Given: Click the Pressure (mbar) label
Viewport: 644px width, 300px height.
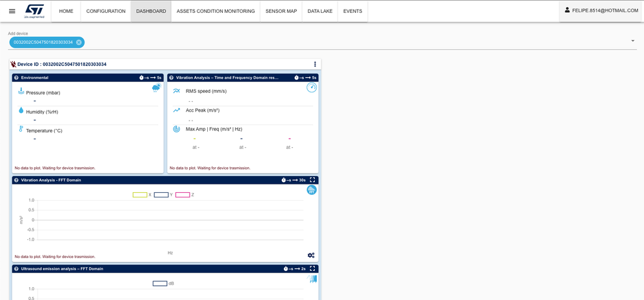Looking at the screenshot, I should point(43,93).
